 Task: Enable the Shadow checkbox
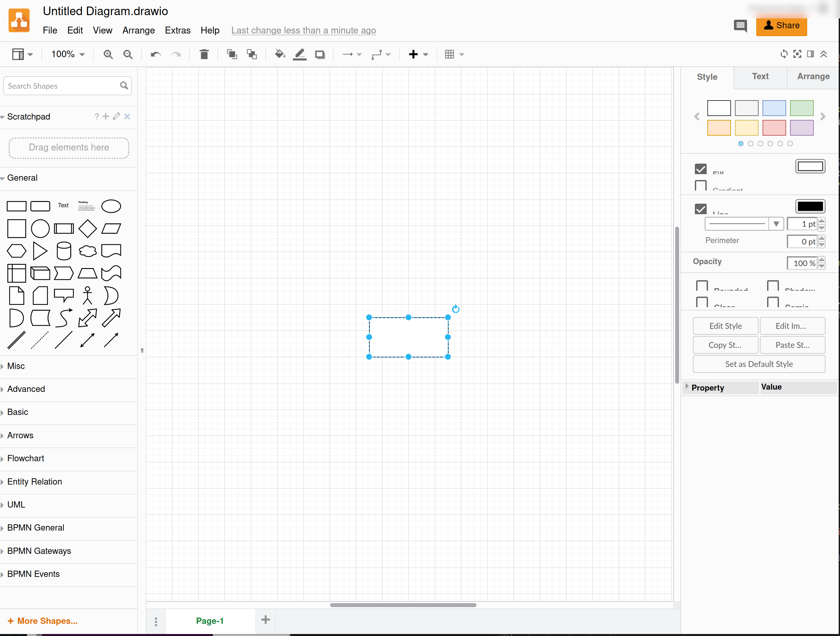coord(773,285)
